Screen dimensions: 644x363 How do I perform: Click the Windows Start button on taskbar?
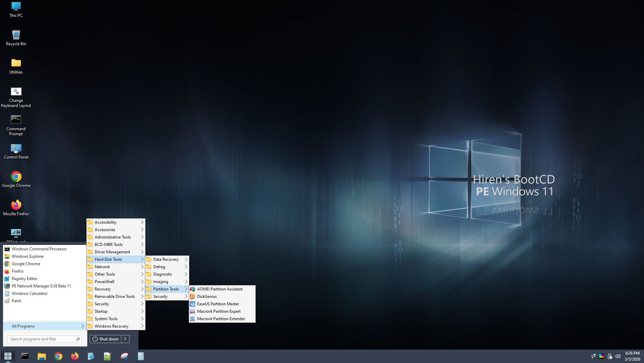[x=8, y=356]
